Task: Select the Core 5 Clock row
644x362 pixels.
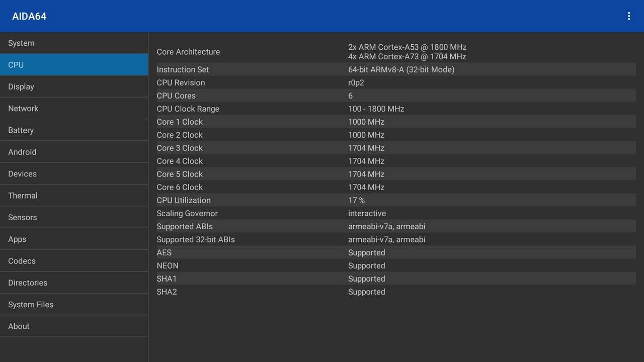Action: point(396,174)
